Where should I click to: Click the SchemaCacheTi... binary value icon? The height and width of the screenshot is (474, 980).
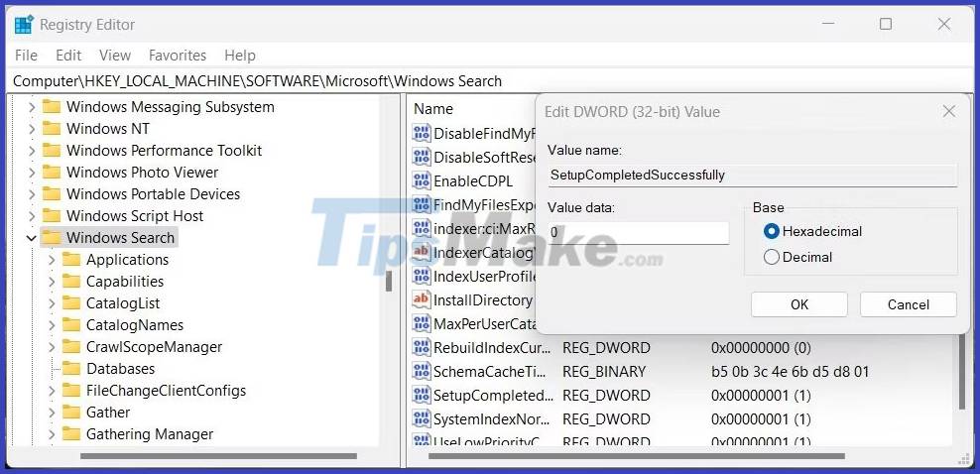click(x=422, y=372)
